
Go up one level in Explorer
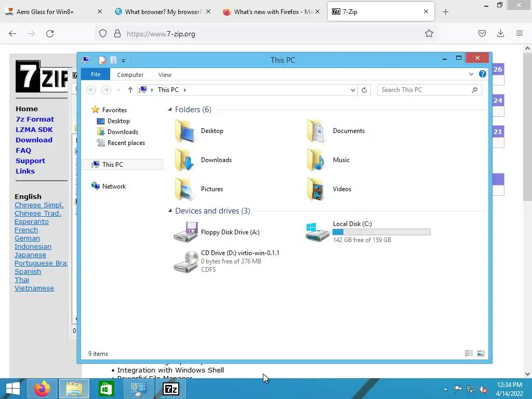pyautogui.click(x=130, y=90)
